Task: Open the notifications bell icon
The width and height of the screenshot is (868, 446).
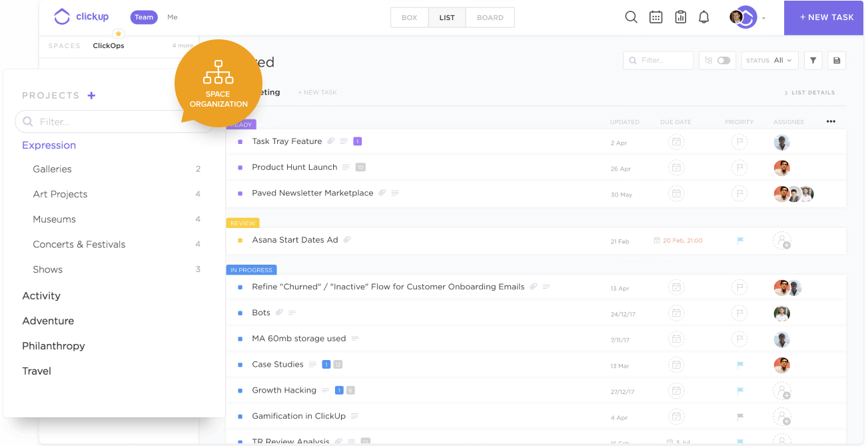Action: [x=703, y=17]
